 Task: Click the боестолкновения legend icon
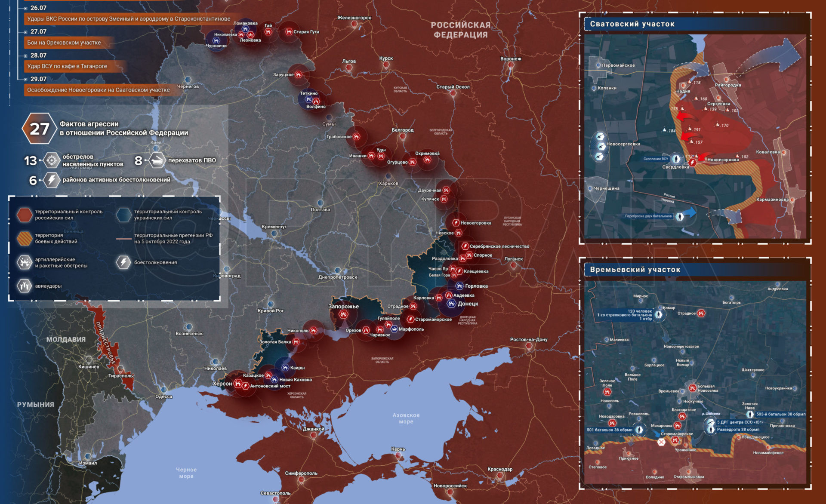click(x=123, y=262)
